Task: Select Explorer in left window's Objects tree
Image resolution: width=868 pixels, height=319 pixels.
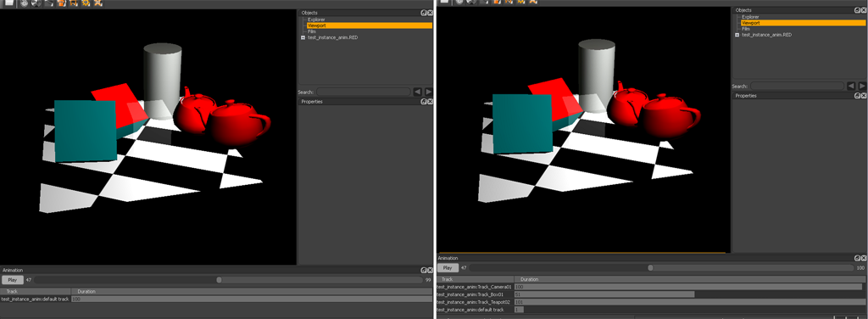Action: [316, 20]
